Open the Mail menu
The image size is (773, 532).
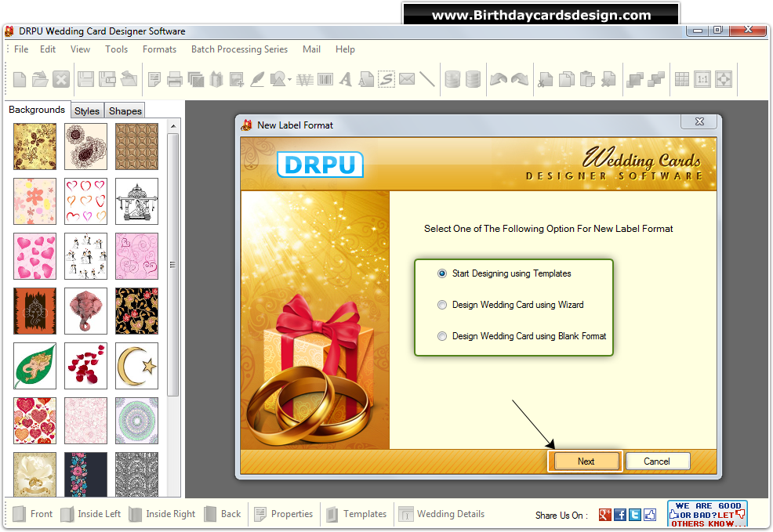pyautogui.click(x=311, y=49)
